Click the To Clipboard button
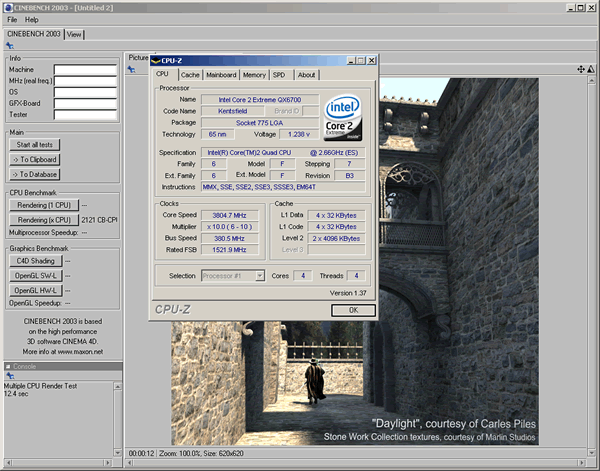 [x=34, y=160]
